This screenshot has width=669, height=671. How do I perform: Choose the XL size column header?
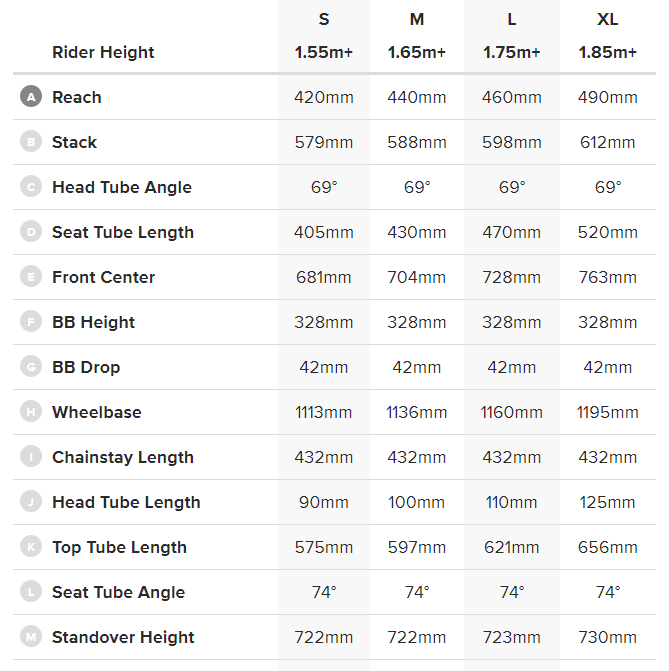pos(608,20)
